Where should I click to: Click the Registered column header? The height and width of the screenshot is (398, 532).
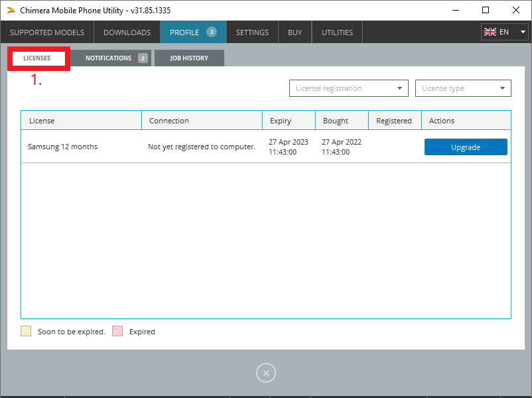(395, 121)
